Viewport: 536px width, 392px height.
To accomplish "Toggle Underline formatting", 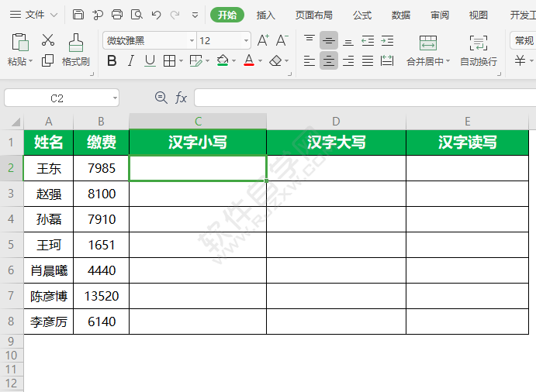I will click(150, 61).
